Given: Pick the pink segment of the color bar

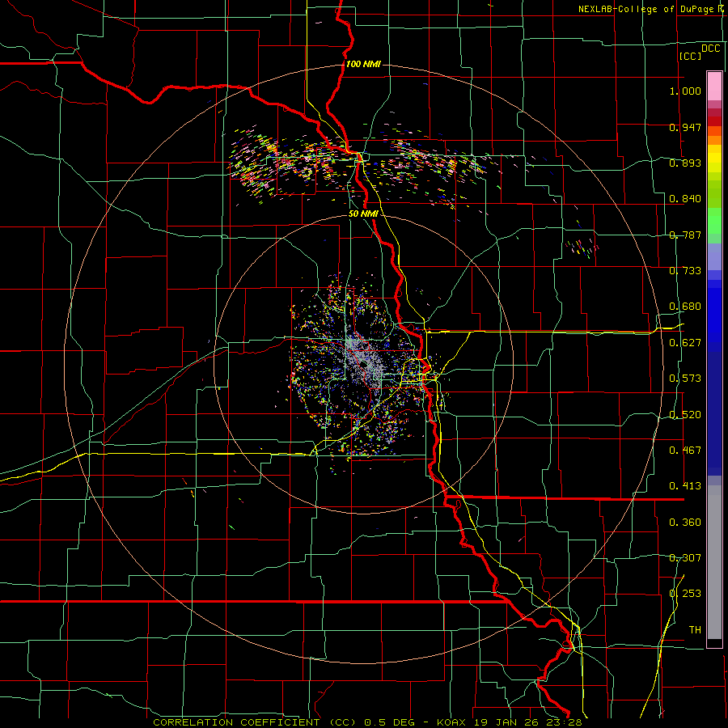Looking at the screenshot, I should coord(714,87).
